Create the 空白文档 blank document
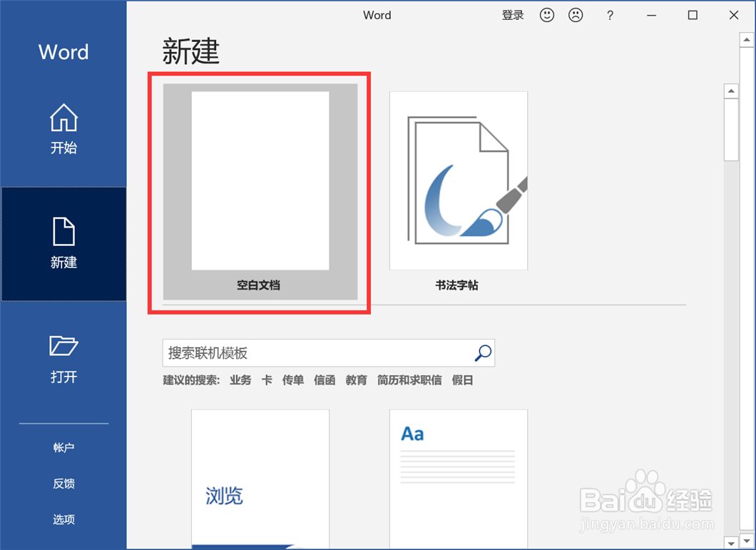This screenshot has width=756, height=550. tap(259, 180)
